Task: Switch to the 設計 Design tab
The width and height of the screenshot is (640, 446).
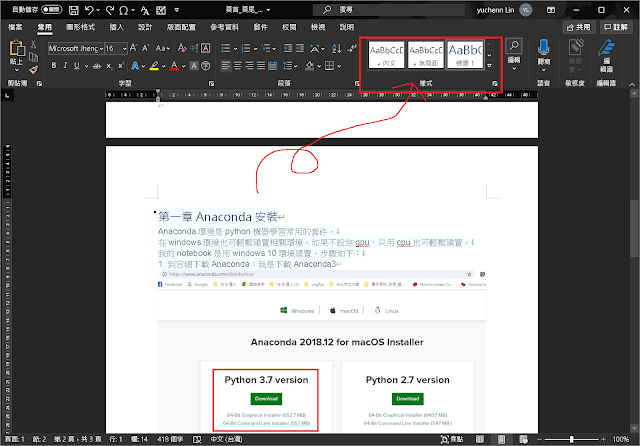Action: click(x=145, y=27)
